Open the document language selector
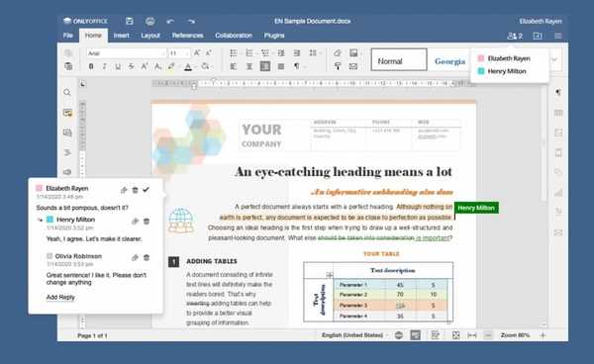The height and width of the screenshot is (364, 594). point(352,335)
